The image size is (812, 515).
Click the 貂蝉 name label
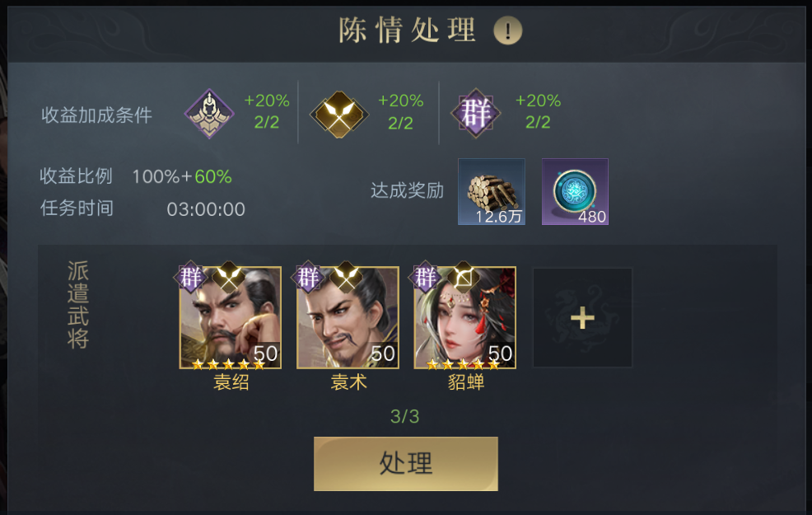465,382
